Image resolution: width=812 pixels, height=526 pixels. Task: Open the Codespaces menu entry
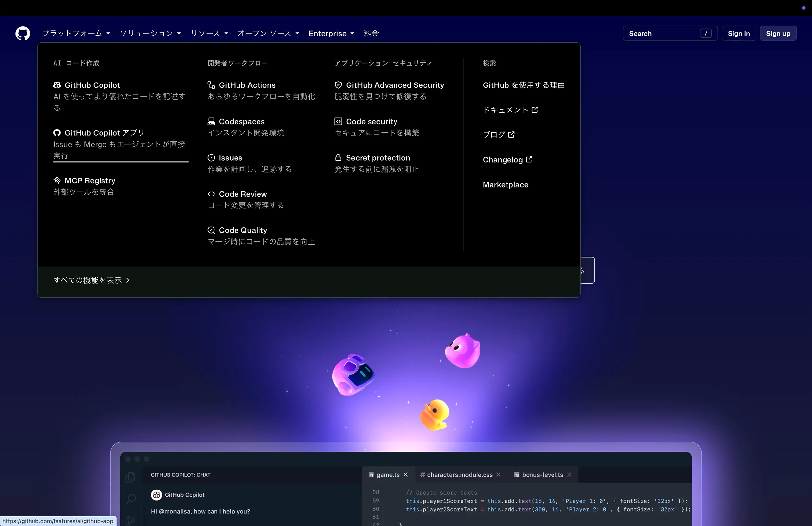point(246,127)
